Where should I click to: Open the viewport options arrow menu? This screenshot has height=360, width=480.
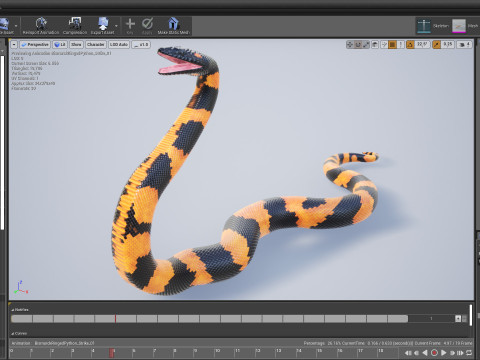[x=14, y=44]
